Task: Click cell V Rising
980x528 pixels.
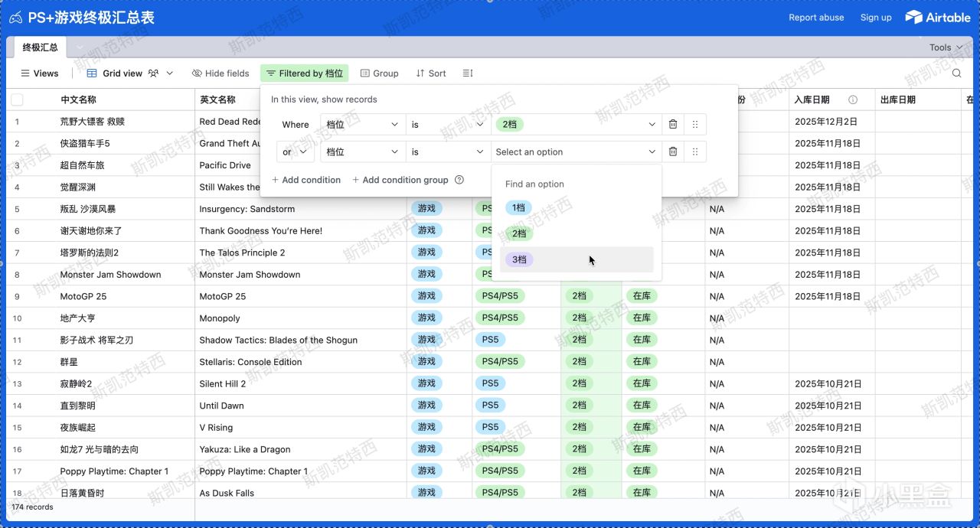Action: (216, 427)
